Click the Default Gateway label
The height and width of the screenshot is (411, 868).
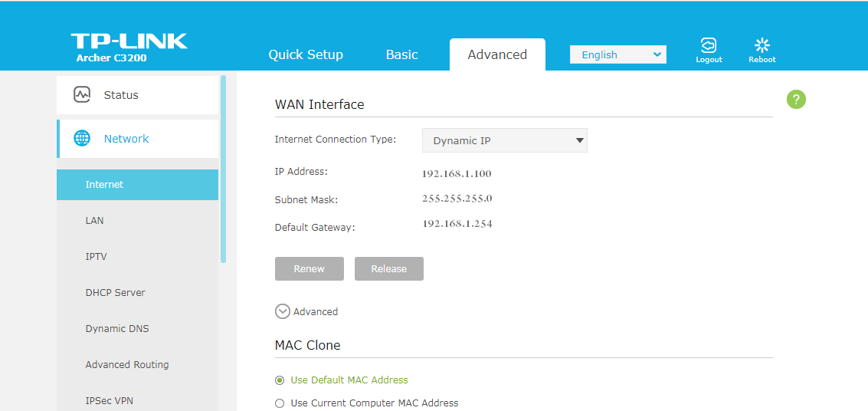[x=315, y=227]
